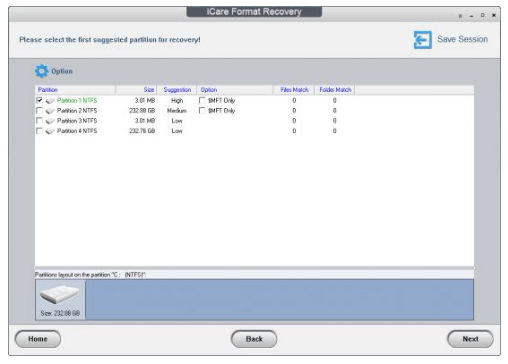508x364 pixels.
Task: Enable $MFT Only for Partition 1
Action: [x=202, y=100]
